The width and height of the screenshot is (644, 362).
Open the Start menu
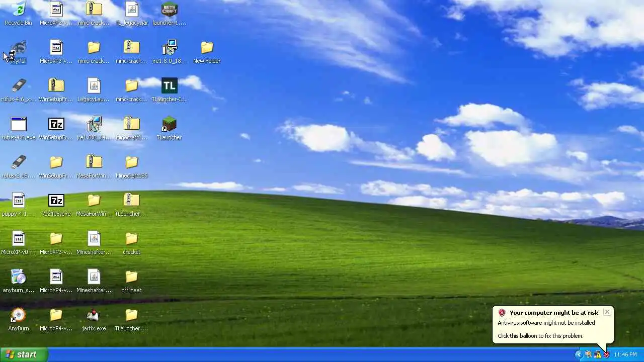tap(24, 354)
